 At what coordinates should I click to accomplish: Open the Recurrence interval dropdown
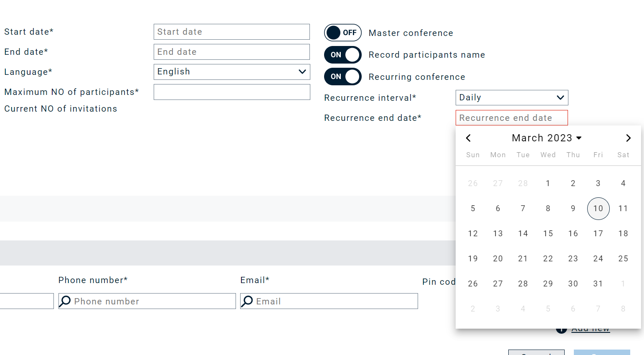click(512, 98)
